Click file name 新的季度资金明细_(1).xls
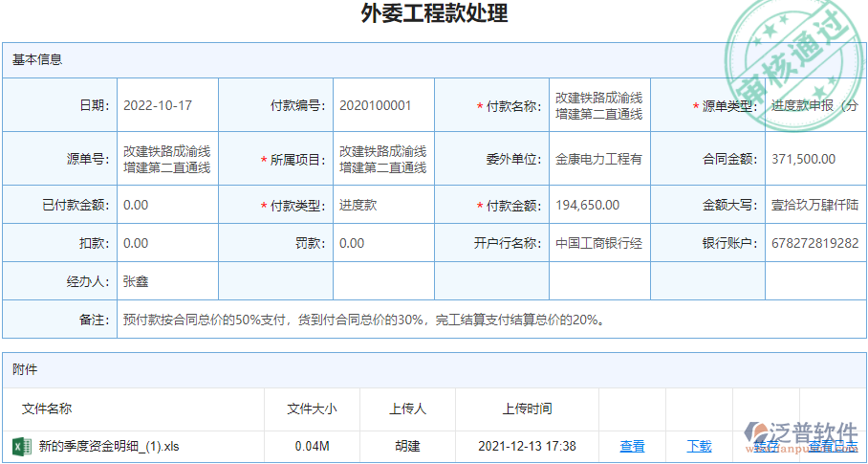Image resolution: width=868 pixels, height=464 pixels. pos(109,446)
